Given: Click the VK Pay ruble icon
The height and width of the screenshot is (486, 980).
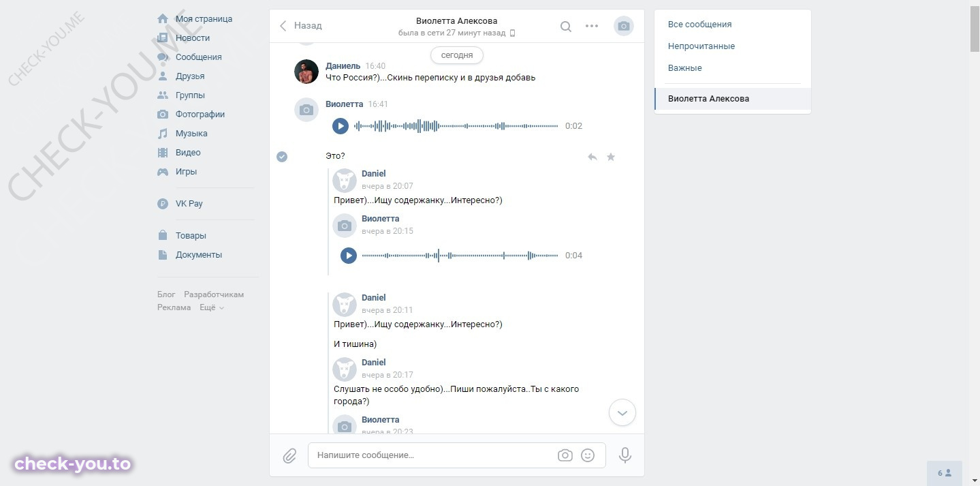Looking at the screenshot, I should [163, 203].
